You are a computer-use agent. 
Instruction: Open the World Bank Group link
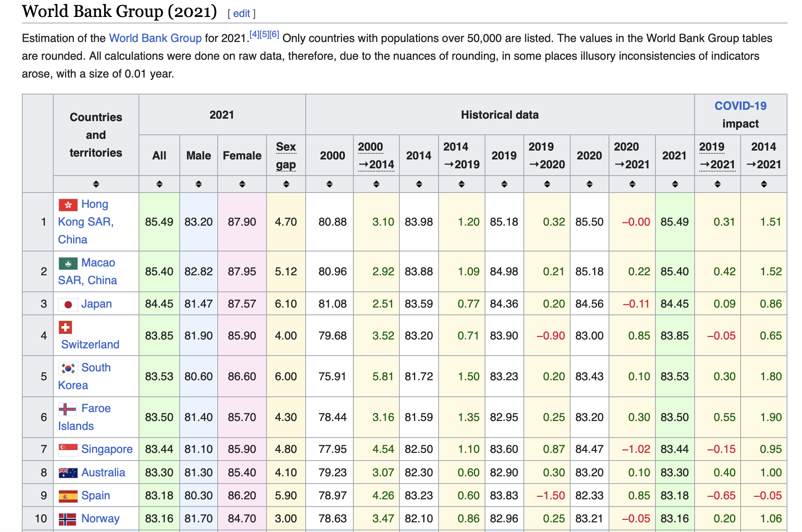(155, 38)
